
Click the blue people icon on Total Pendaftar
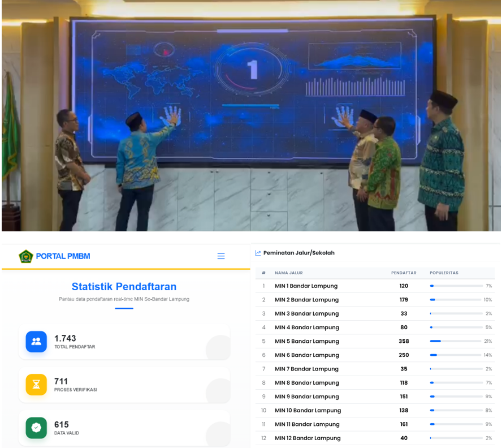[x=36, y=342]
